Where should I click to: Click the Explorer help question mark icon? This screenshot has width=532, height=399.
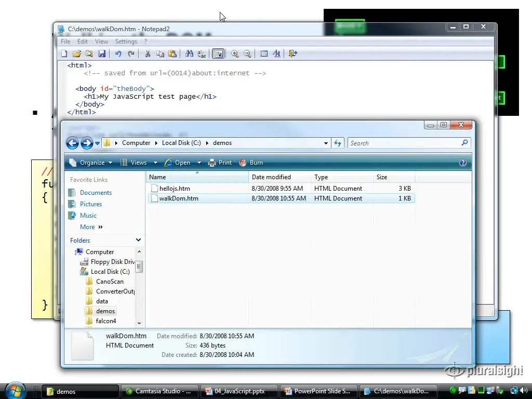tap(463, 163)
